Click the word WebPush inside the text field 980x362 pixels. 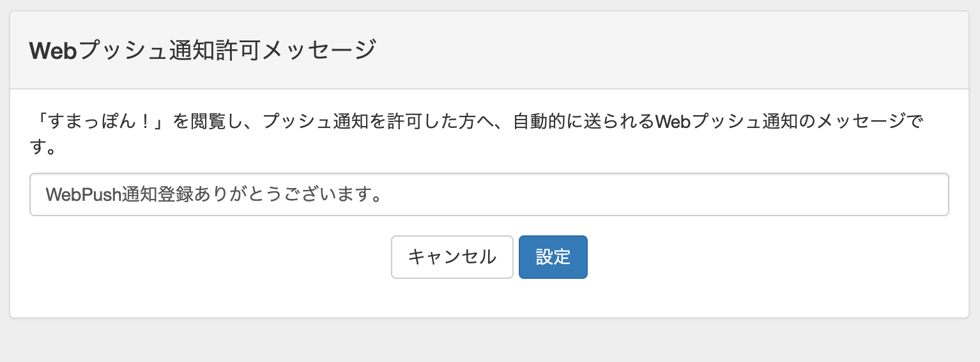tap(84, 194)
